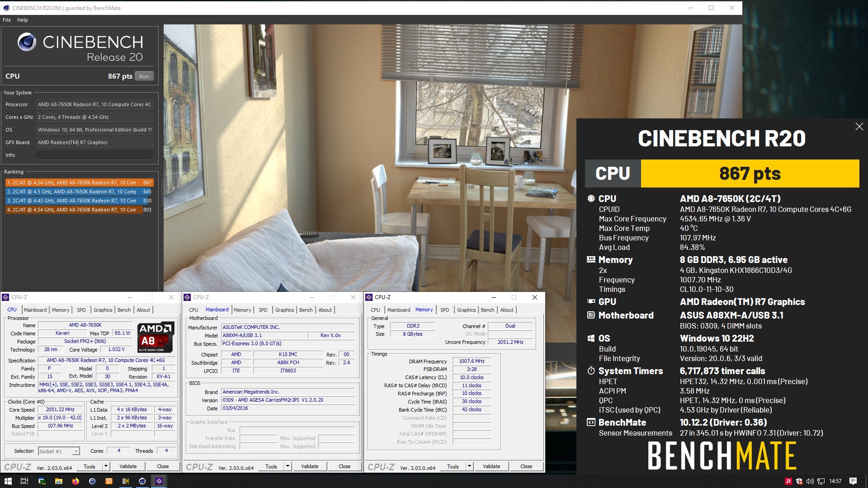
Task: Switch to the CPU tab in CPU-Z Memory window
Action: pyautogui.click(x=375, y=310)
